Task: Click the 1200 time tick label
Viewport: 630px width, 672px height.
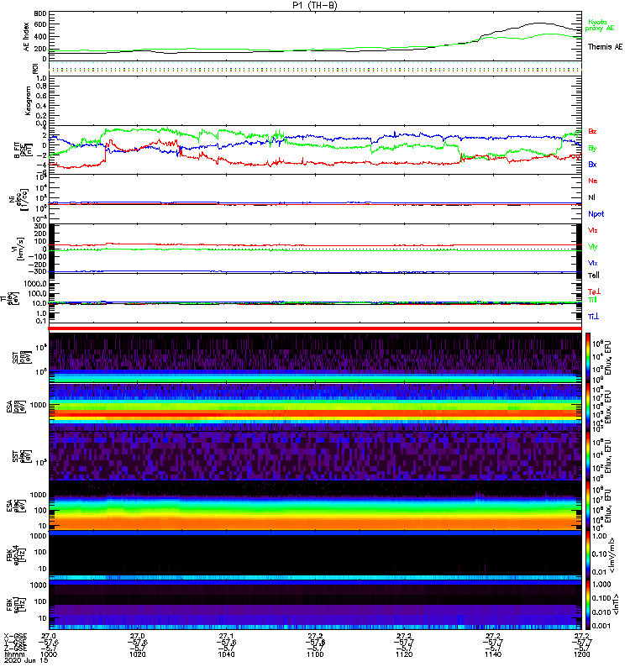Action: pyautogui.click(x=581, y=654)
